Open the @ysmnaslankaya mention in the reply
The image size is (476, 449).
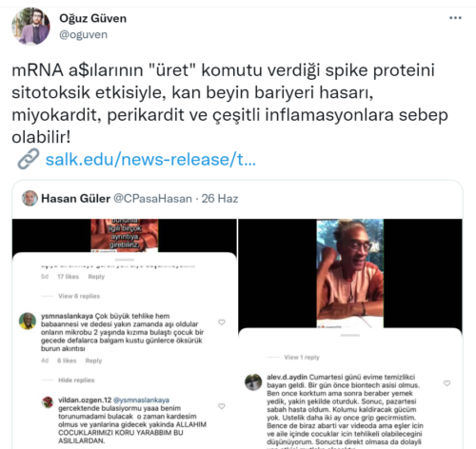(x=141, y=400)
